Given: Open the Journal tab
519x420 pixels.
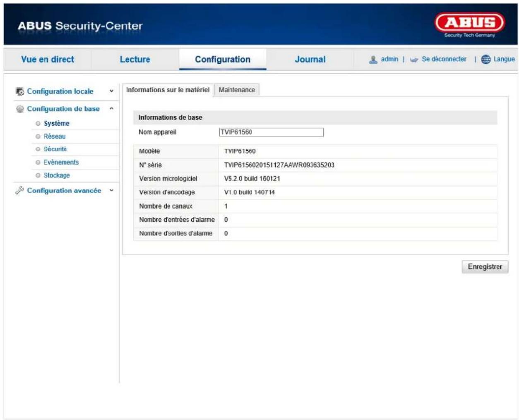Looking at the screenshot, I should [310, 59].
